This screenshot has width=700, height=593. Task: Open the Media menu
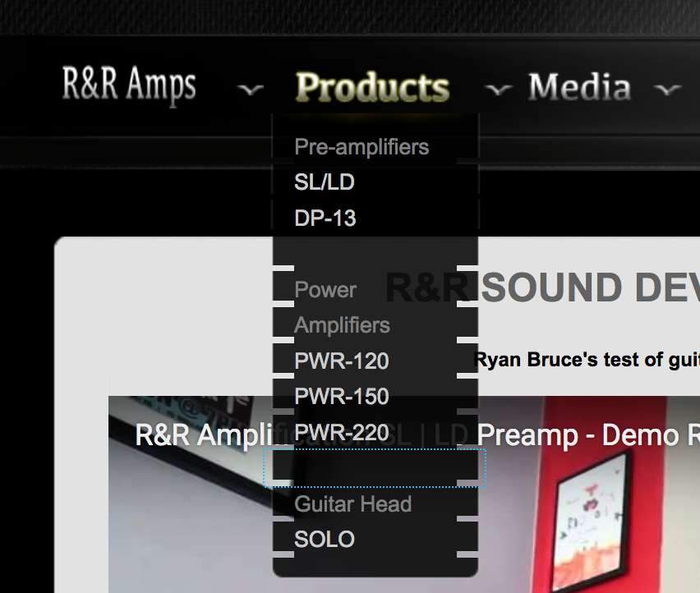pyautogui.click(x=579, y=86)
